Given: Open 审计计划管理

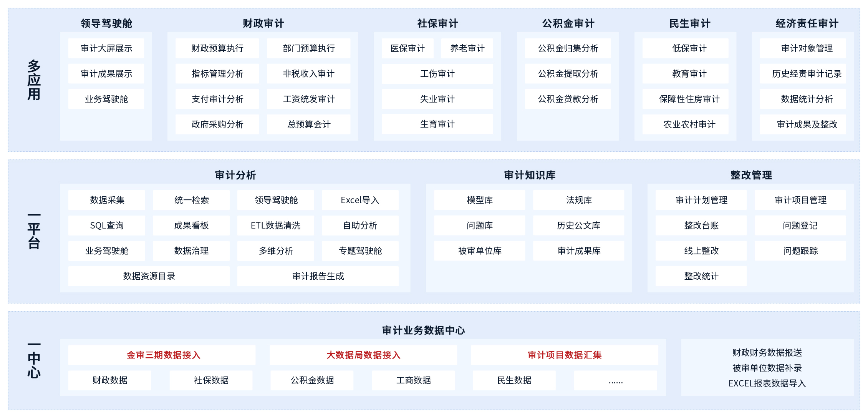Looking at the screenshot, I should [x=701, y=200].
